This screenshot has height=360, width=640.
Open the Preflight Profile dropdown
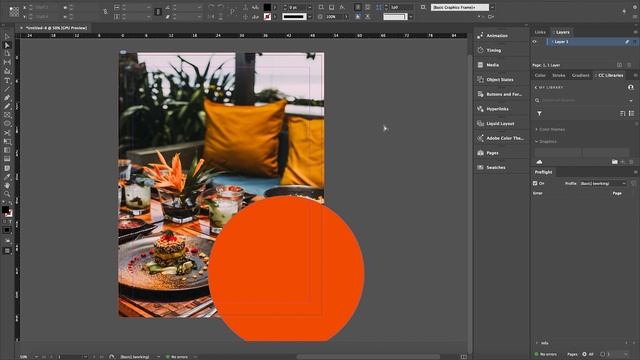[603, 183]
